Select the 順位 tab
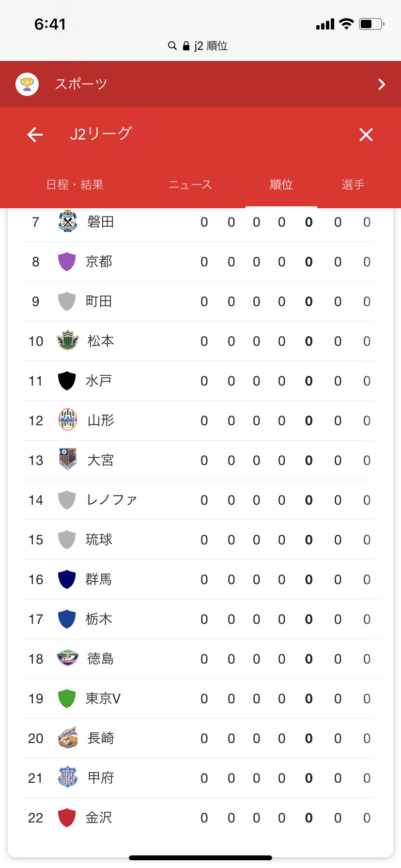 (x=281, y=185)
